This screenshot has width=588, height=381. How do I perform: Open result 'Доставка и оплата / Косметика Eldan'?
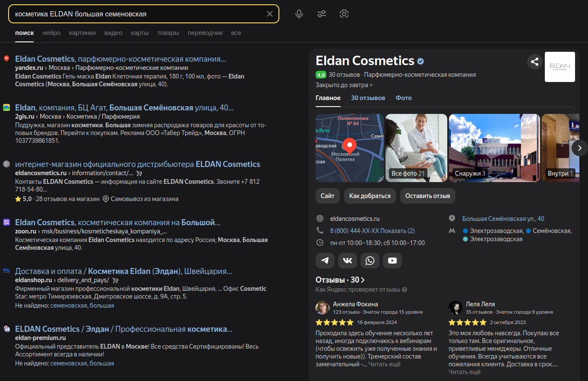pos(123,271)
